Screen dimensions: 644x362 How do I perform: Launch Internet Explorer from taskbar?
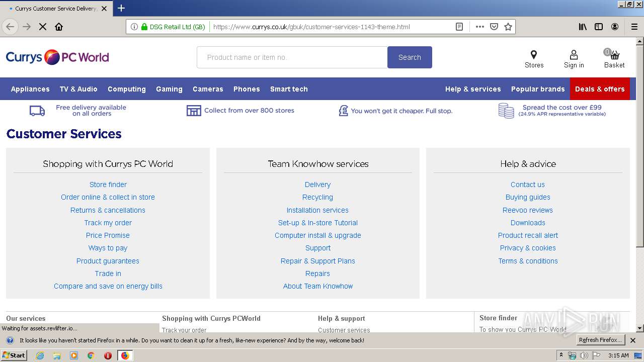40,355
